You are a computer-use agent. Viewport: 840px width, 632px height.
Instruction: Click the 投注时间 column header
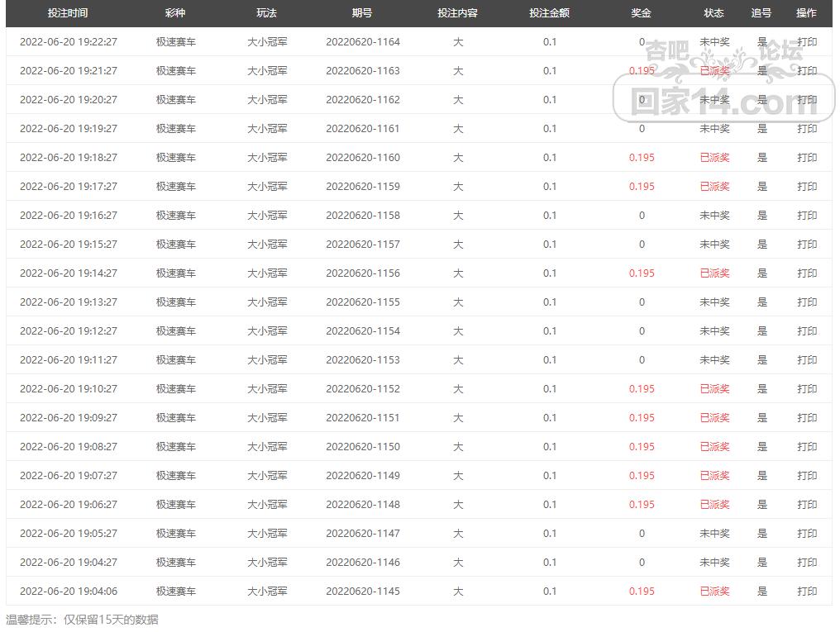(x=68, y=13)
